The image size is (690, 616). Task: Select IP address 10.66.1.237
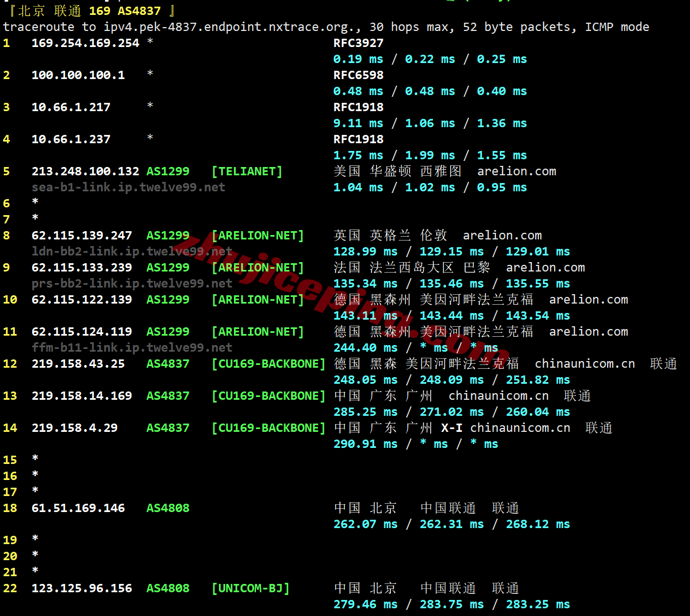click(71, 139)
